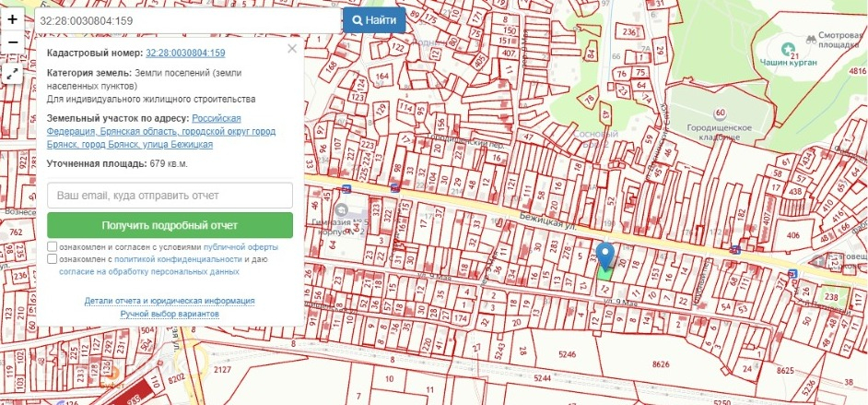
Task: Select green parcel 238
Action: [831, 297]
